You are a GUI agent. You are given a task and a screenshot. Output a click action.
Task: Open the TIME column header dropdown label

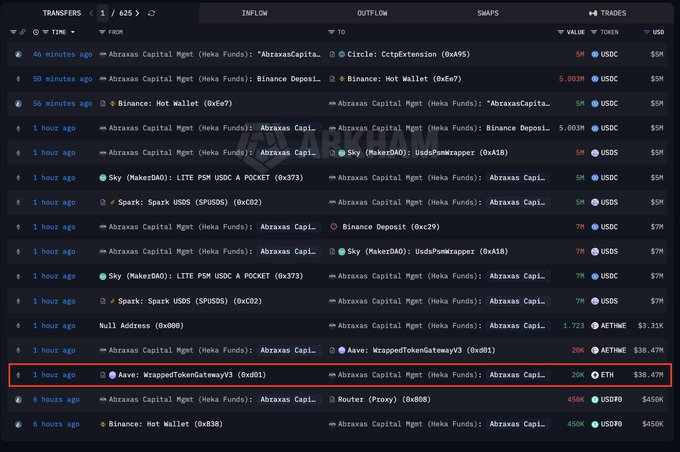59,32
